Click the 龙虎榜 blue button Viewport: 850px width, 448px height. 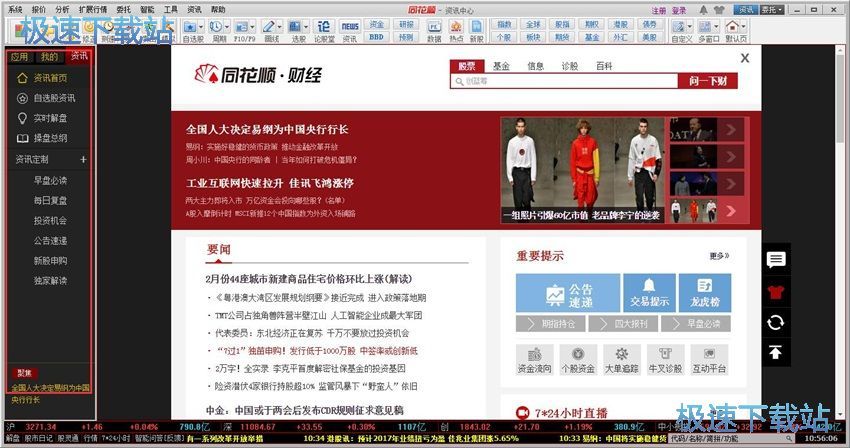705,293
